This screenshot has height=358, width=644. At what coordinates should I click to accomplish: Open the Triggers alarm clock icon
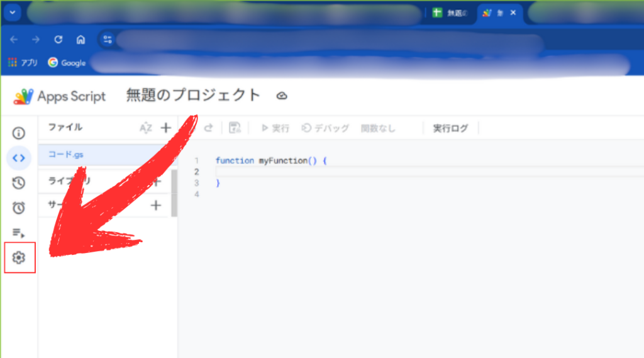(x=19, y=208)
